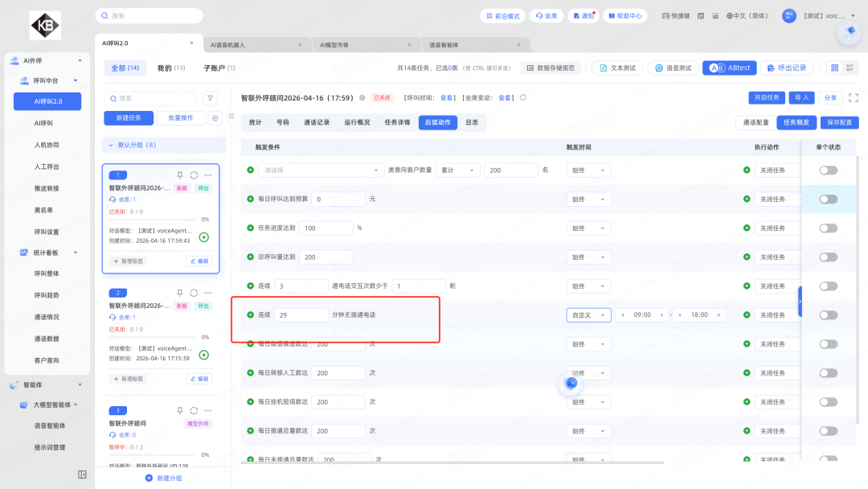The height and width of the screenshot is (489, 868).
Task: Click the three-dots more icon on task 1
Action: [208, 175]
